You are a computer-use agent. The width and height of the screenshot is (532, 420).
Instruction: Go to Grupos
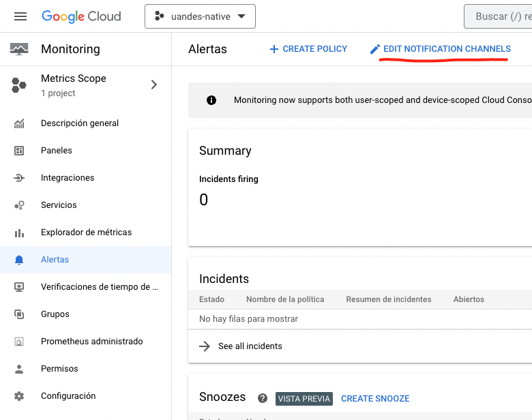point(55,314)
